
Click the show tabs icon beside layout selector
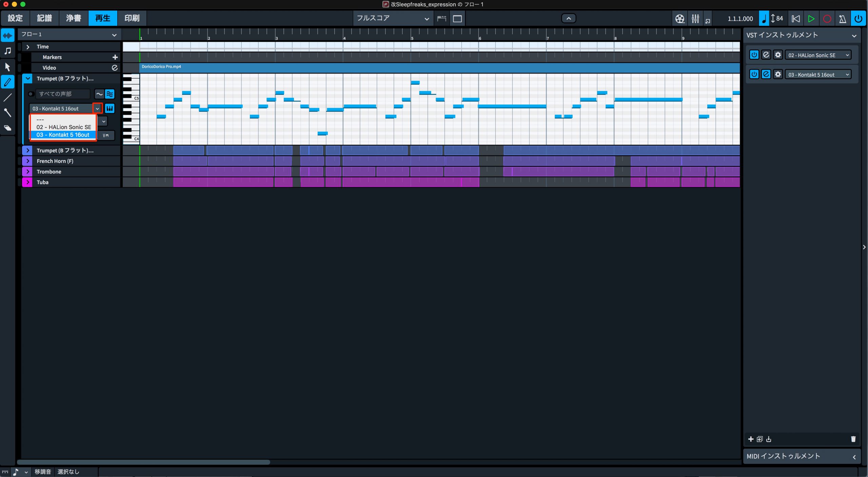[x=441, y=19]
